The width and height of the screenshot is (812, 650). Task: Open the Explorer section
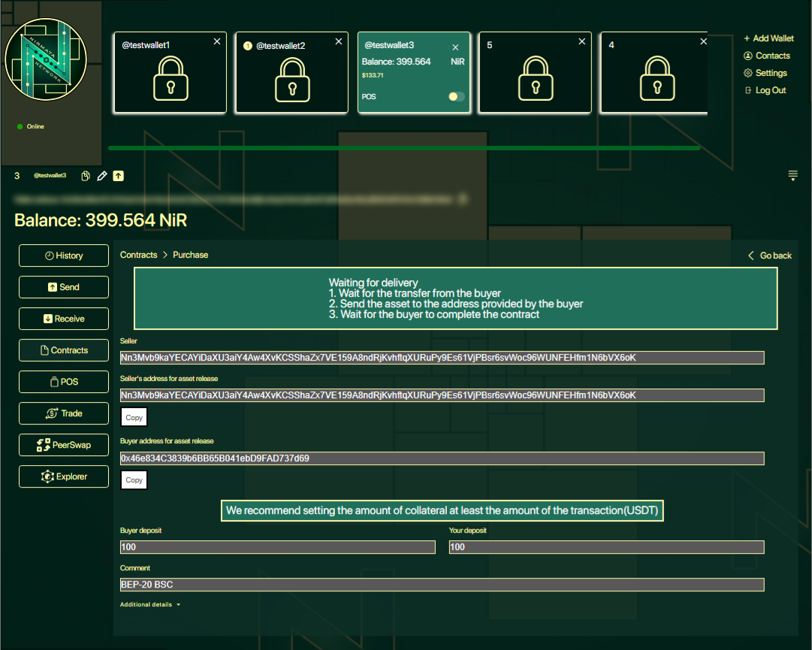(x=64, y=476)
